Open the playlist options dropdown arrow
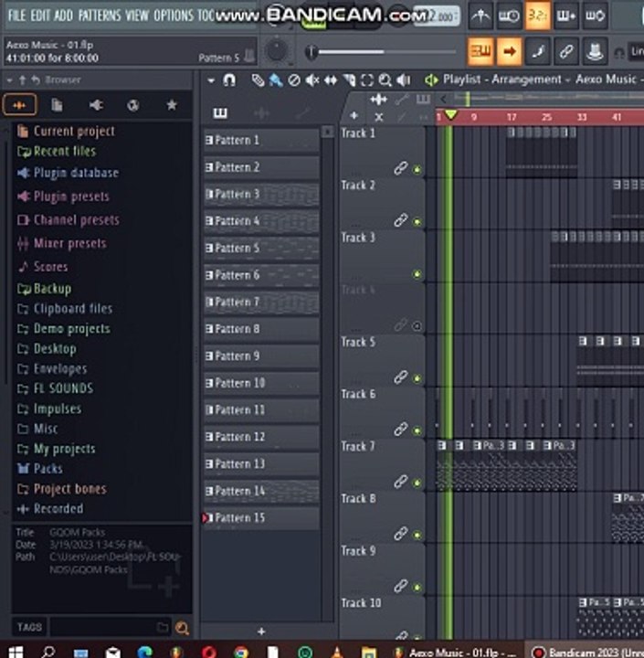Image resolution: width=644 pixels, height=658 pixels. click(211, 80)
